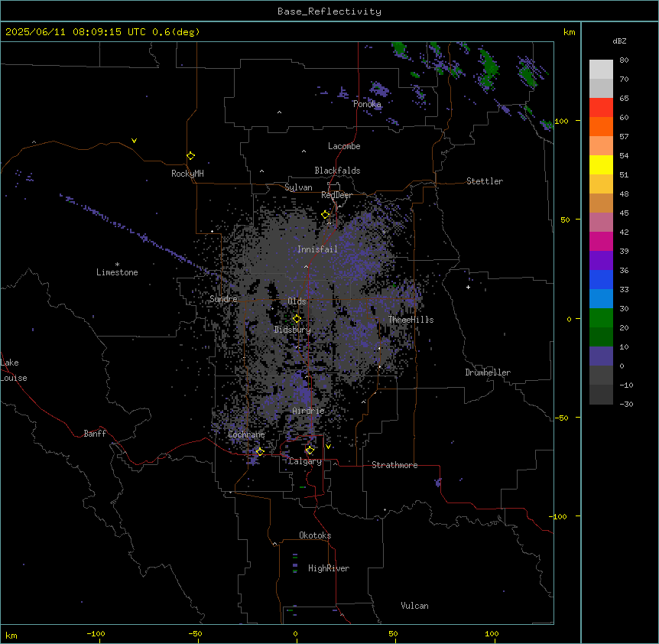The height and width of the screenshot is (644, 659).
Task: Choose the magenta swatch between 42 and 39
Action: point(601,241)
